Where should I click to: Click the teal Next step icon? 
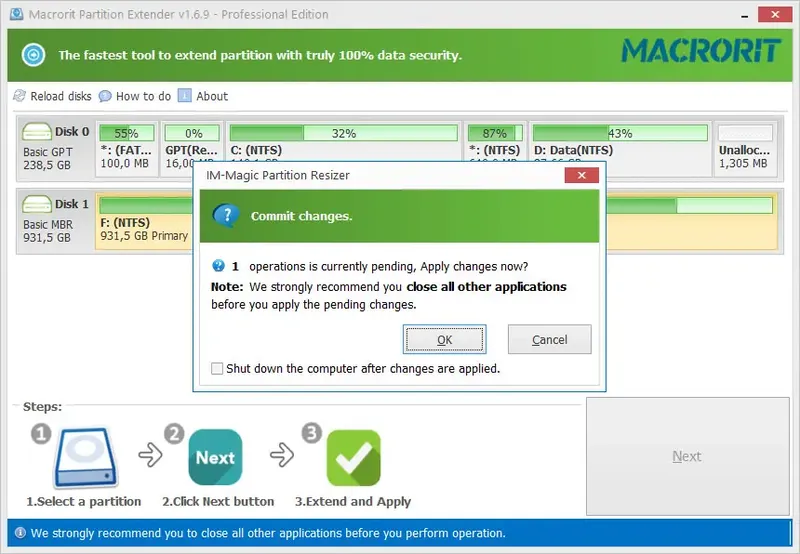coord(215,457)
